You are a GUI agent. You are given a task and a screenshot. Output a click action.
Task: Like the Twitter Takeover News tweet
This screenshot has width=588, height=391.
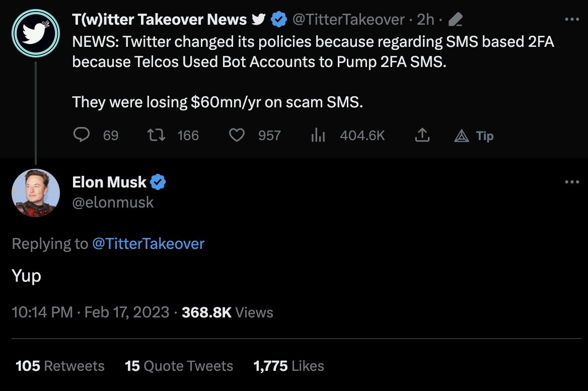237,135
